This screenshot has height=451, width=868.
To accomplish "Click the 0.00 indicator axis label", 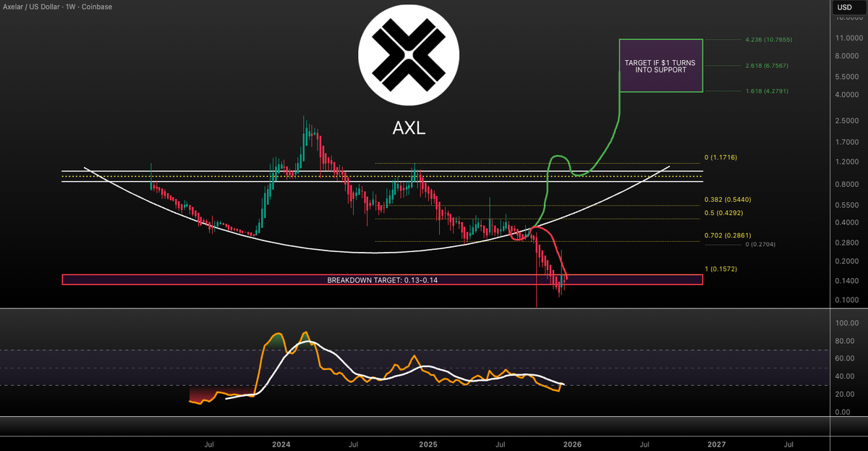I will 842,413.
